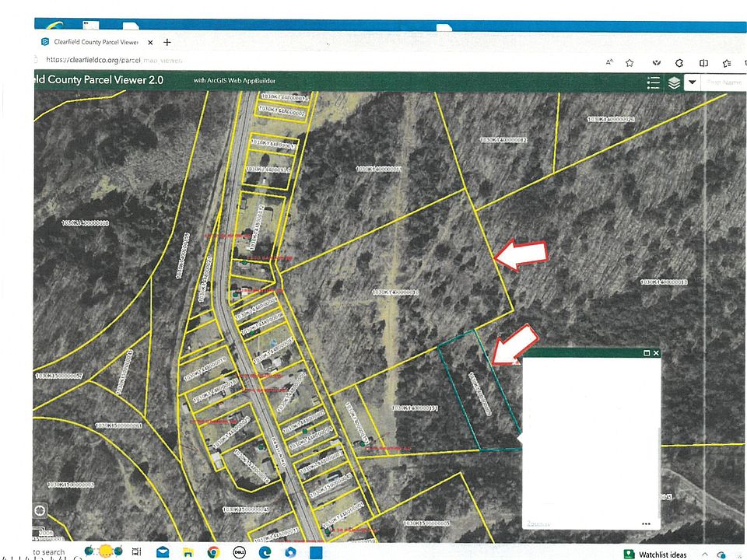Launch Dell app from taskbar
747x560 pixels.
pyautogui.click(x=240, y=551)
